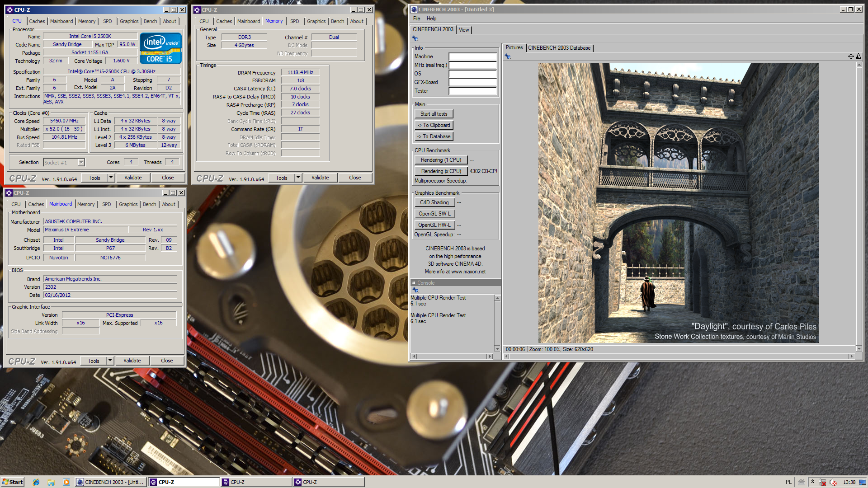This screenshot has height=488, width=868.
Task: Click the triangle icon at the picture panel's top right
Action: pos(859,56)
